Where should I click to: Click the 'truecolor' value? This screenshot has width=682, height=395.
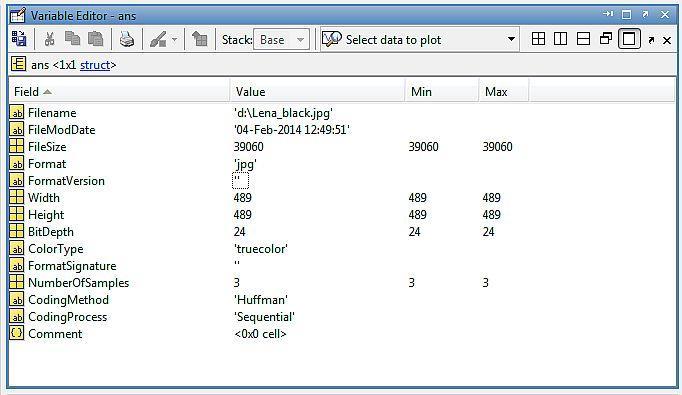click(x=261, y=249)
